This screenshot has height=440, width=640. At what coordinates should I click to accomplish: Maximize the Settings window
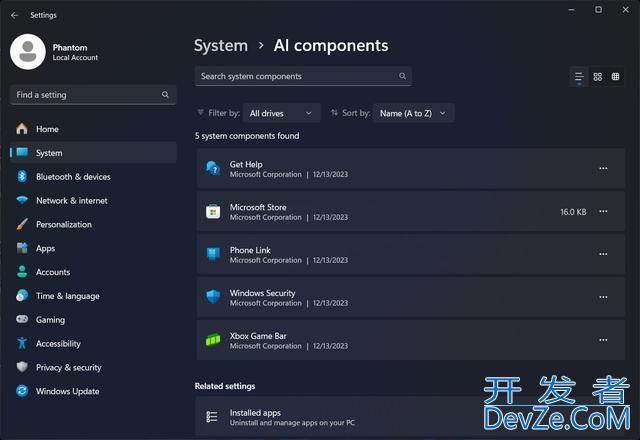point(598,9)
